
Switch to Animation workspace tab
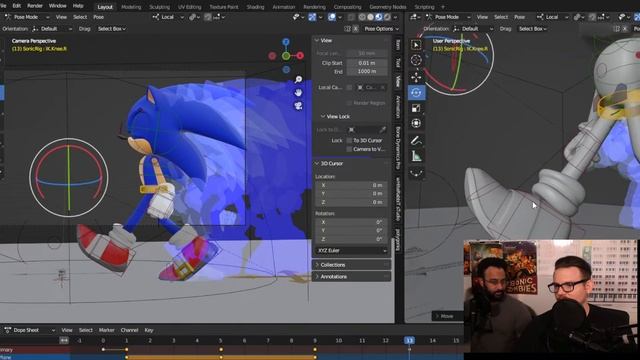[284, 7]
